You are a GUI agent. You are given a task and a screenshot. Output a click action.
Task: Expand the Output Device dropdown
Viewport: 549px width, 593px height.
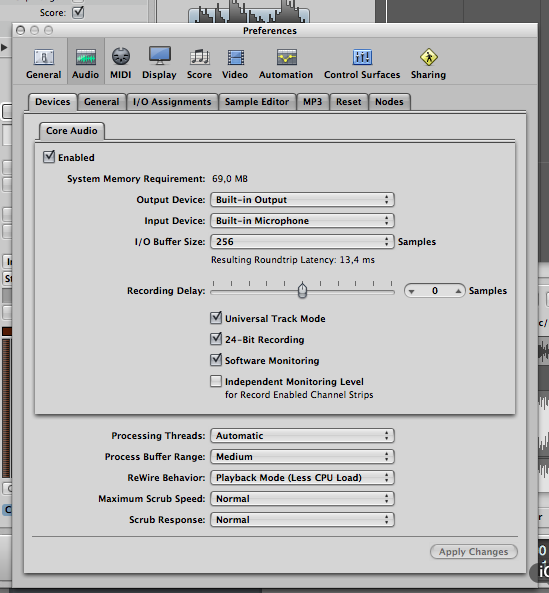tap(302, 200)
